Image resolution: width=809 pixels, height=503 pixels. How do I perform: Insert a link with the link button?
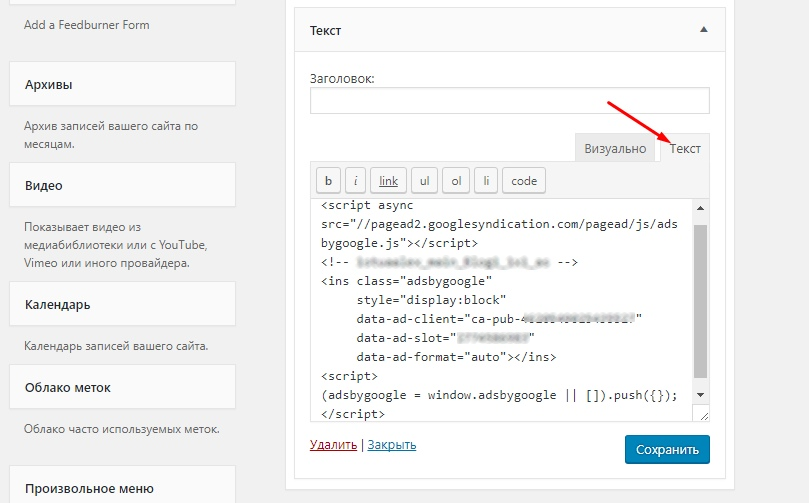pyautogui.click(x=388, y=181)
